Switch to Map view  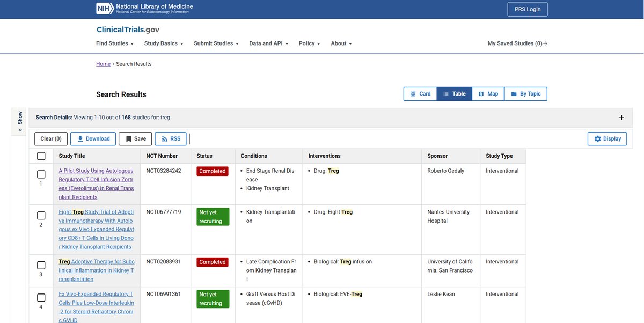(x=488, y=94)
